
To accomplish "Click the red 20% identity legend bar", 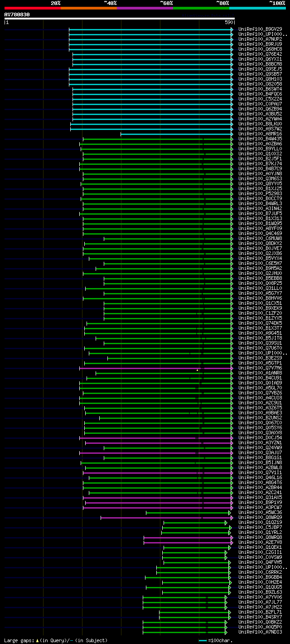I will coord(33,8).
